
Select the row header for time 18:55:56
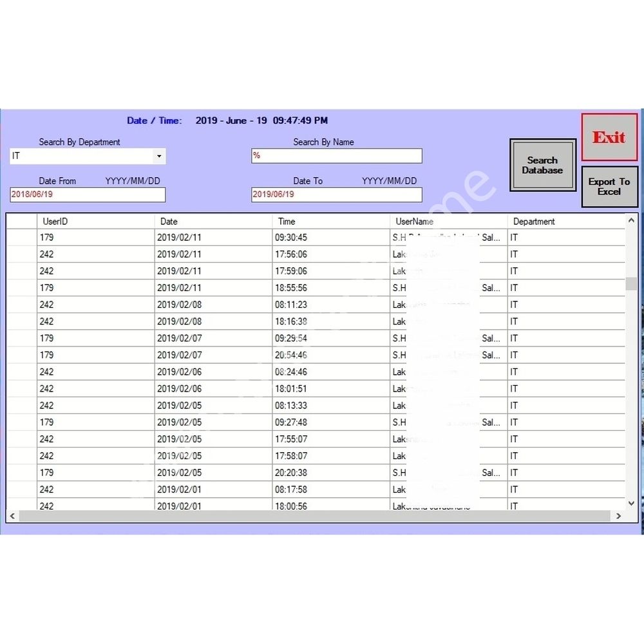point(21,288)
